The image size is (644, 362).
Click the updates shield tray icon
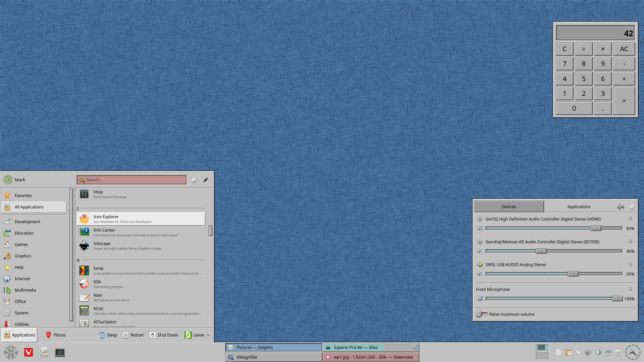558,352
